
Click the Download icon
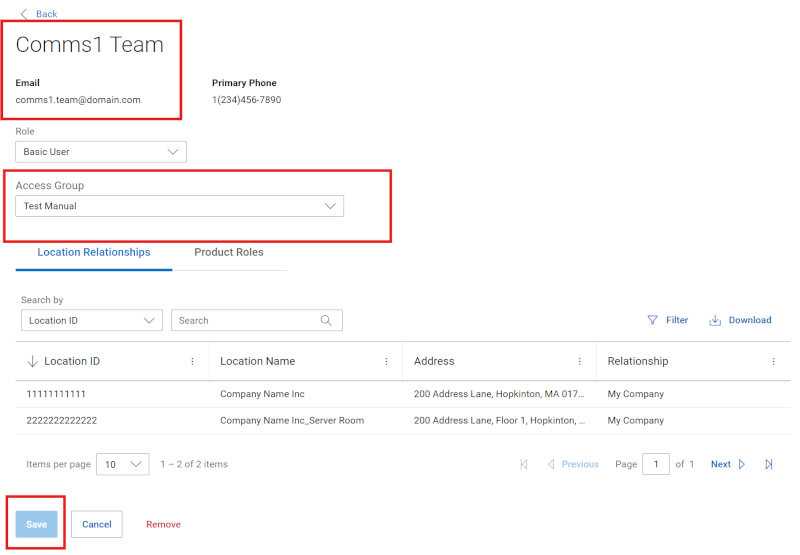[715, 321]
